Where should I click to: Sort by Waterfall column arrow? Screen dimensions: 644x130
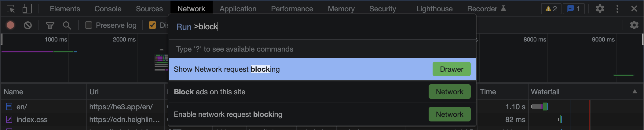[x=635, y=92]
